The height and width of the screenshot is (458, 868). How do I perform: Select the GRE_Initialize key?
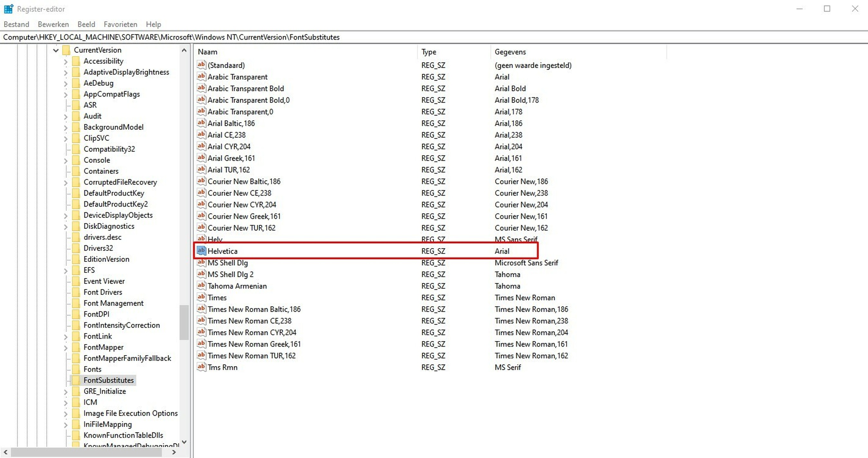(x=104, y=391)
